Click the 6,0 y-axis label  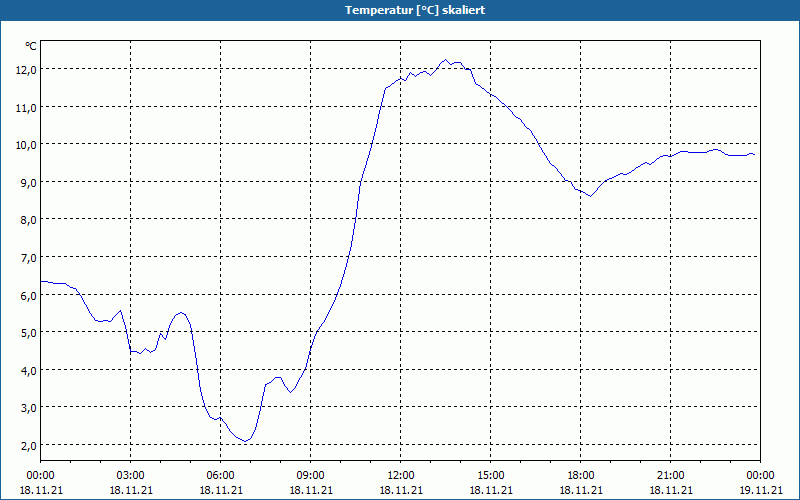tap(28, 295)
